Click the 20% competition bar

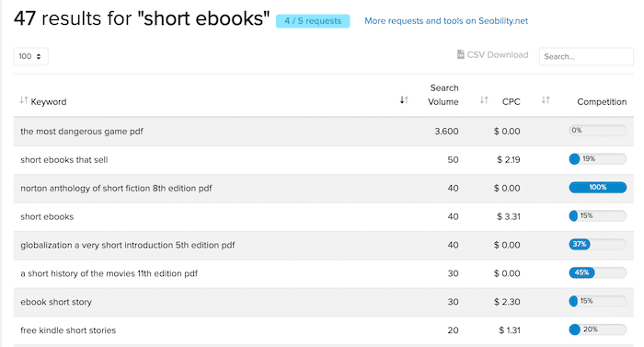598,330
